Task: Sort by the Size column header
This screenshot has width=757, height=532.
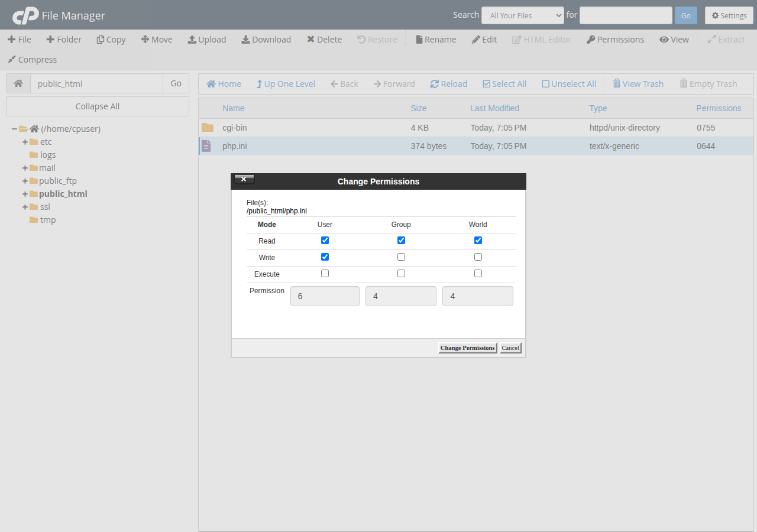Action: tap(419, 108)
